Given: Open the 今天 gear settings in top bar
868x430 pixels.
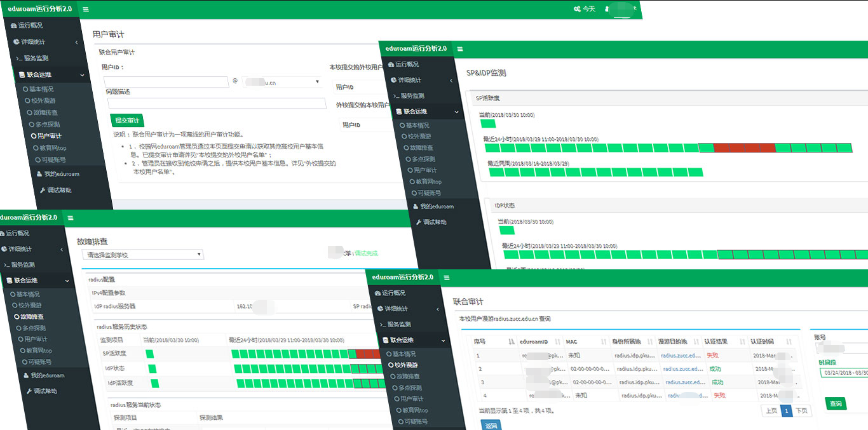Looking at the screenshot, I should click(x=584, y=9).
